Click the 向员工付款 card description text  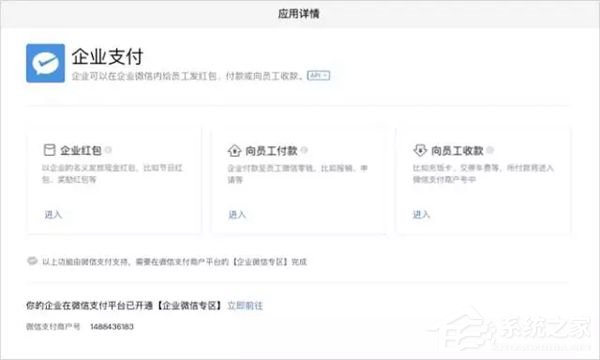coord(298,174)
